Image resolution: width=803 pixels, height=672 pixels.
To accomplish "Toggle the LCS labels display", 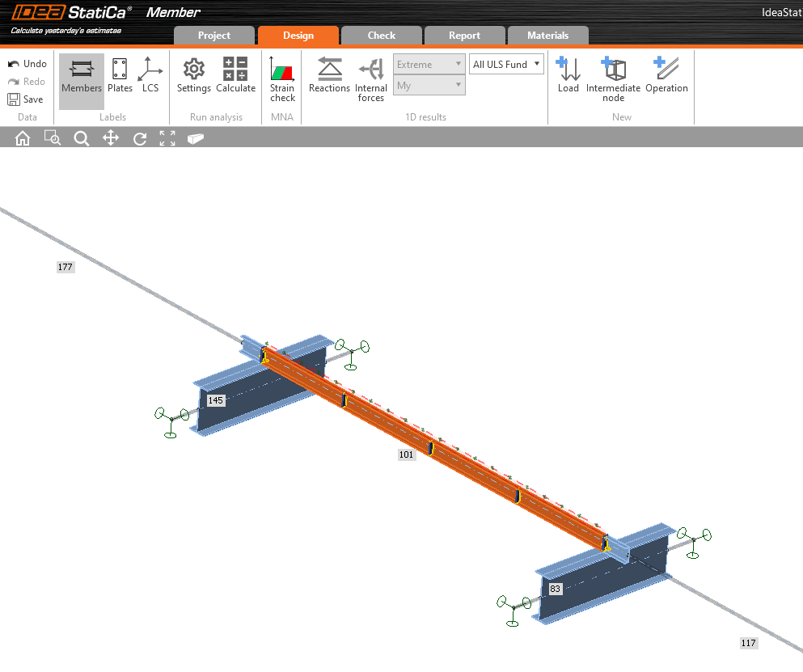I will point(150,78).
